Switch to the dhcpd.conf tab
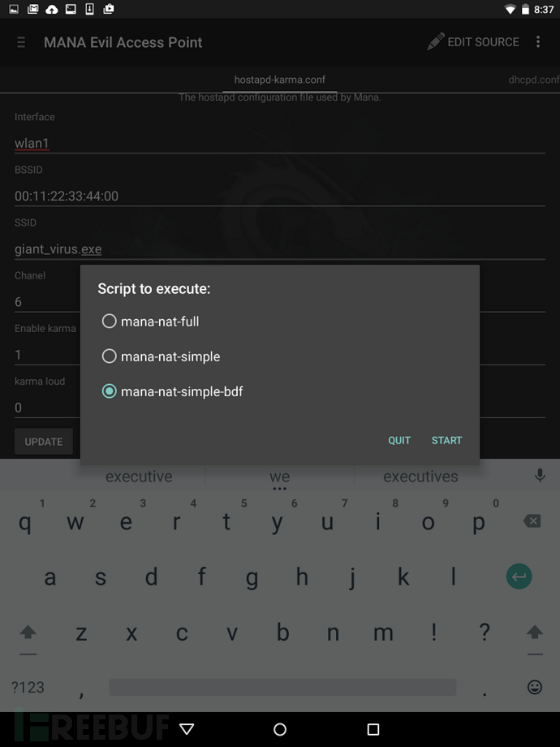Image resolution: width=560 pixels, height=747 pixels. [x=534, y=80]
